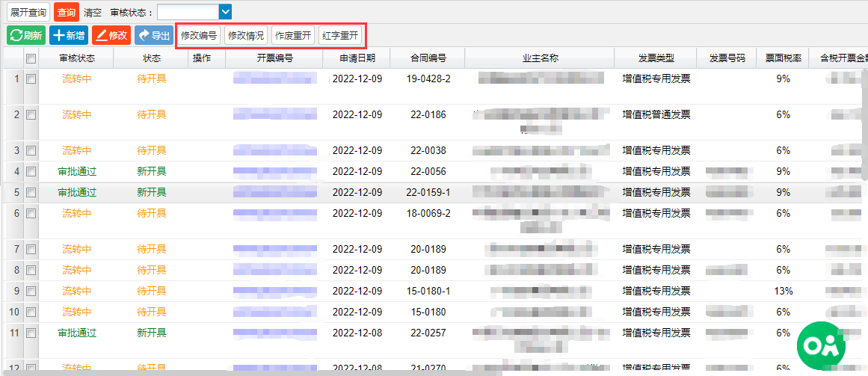The image size is (868, 376).
Task: Click the 红字重开 button
Action: point(339,35)
